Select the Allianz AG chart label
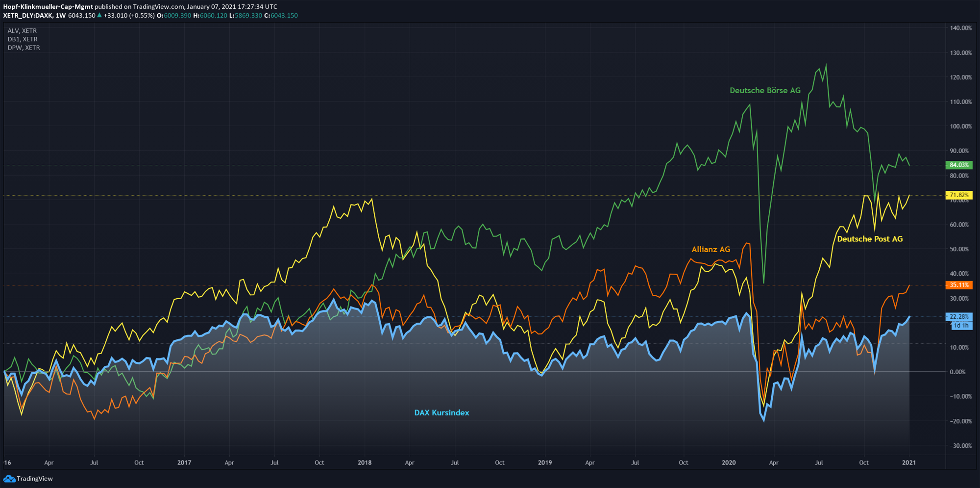Viewport: 980px width, 488px height. click(710, 249)
